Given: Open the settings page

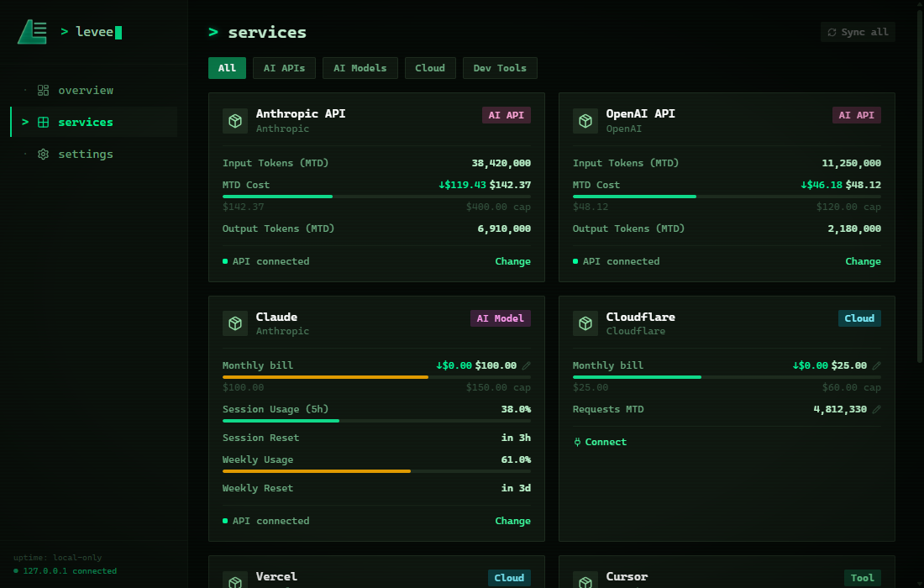Looking at the screenshot, I should pos(94,154).
